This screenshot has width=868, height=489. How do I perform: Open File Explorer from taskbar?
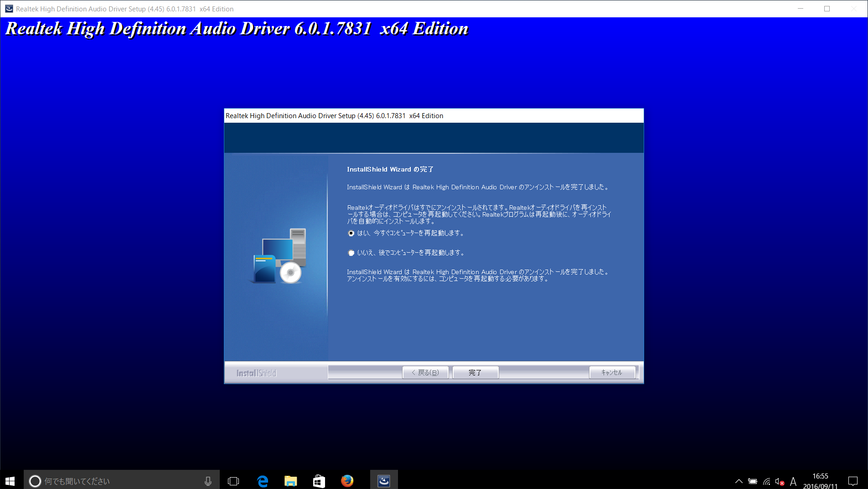pyautogui.click(x=291, y=481)
